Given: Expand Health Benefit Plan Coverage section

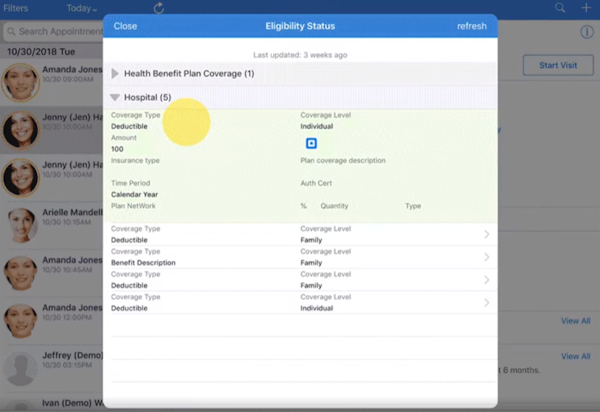Looking at the screenshot, I should coord(115,74).
